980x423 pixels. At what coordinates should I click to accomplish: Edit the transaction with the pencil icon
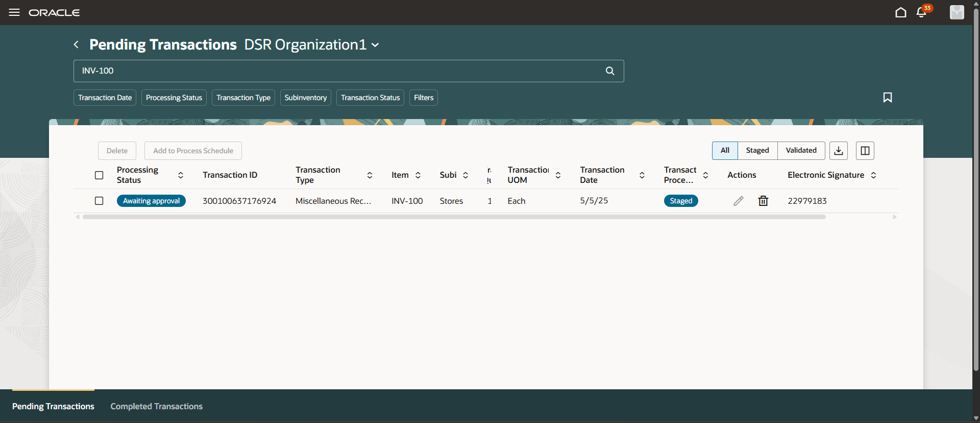pos(739,201)
